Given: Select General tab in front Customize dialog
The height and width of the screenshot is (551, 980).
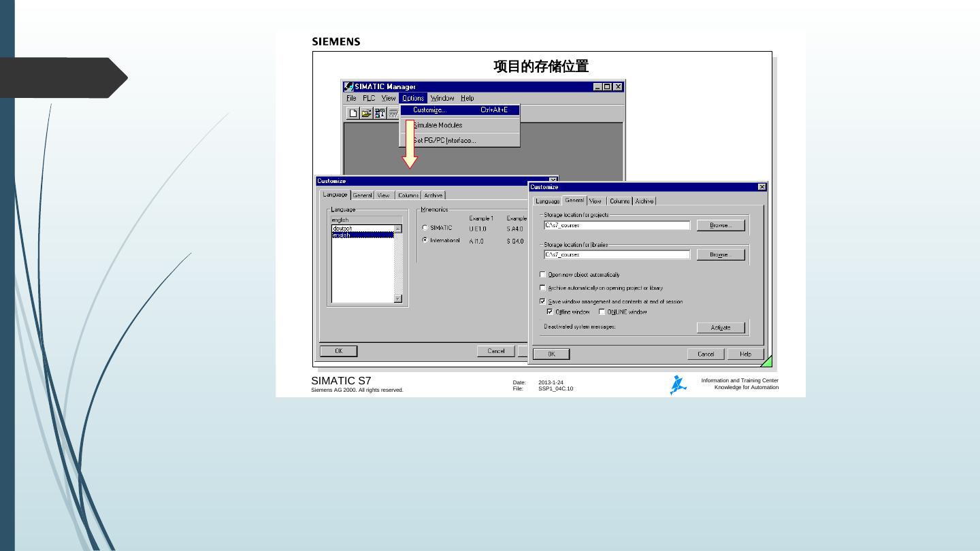Looking at the screenshot, I should pyautogui.click(x=574, y=201).
